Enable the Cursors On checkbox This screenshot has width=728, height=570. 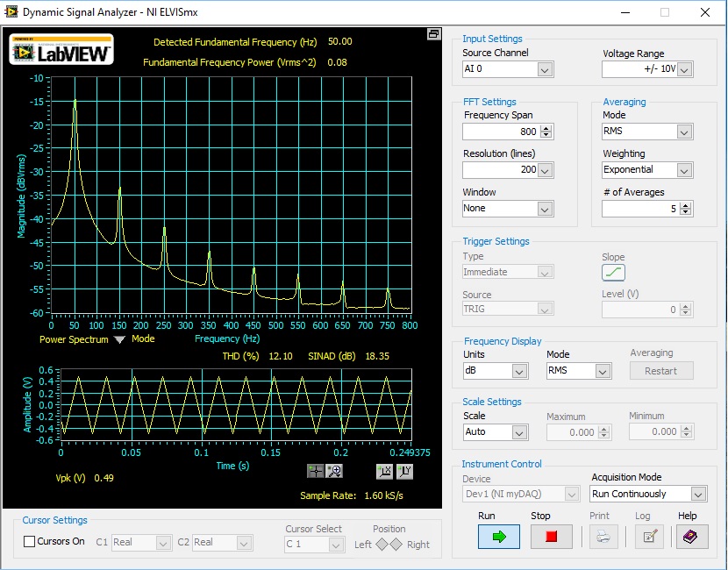(x=30, y=542)
